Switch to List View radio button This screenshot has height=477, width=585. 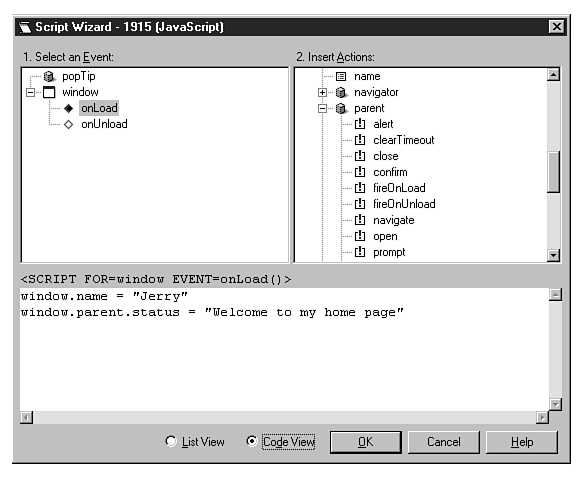point(171,442)
